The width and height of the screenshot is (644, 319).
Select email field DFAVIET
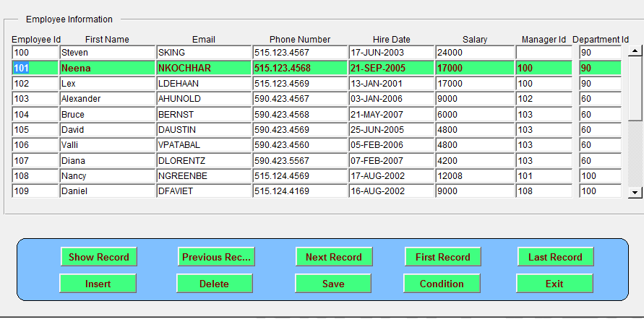(204, 191)
